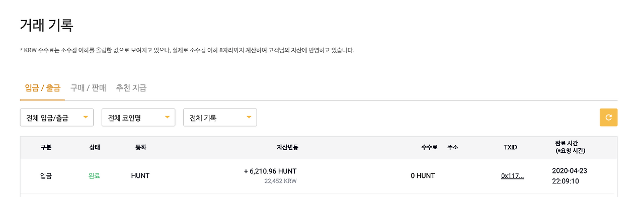Image resolution: width=644 pixels, height=197 pixels.
Task: Click the 입금 entry in the row
Action: pos(46,176)
